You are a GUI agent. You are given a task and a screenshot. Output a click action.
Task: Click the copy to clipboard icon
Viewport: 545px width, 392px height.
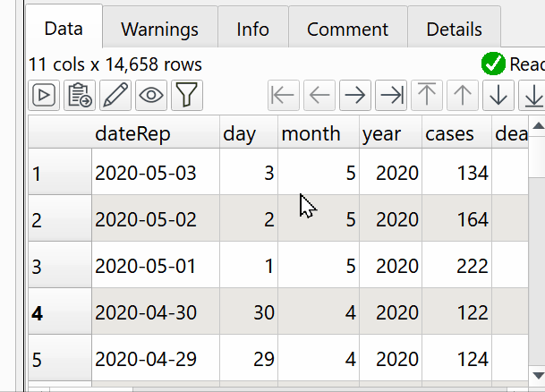80,95
